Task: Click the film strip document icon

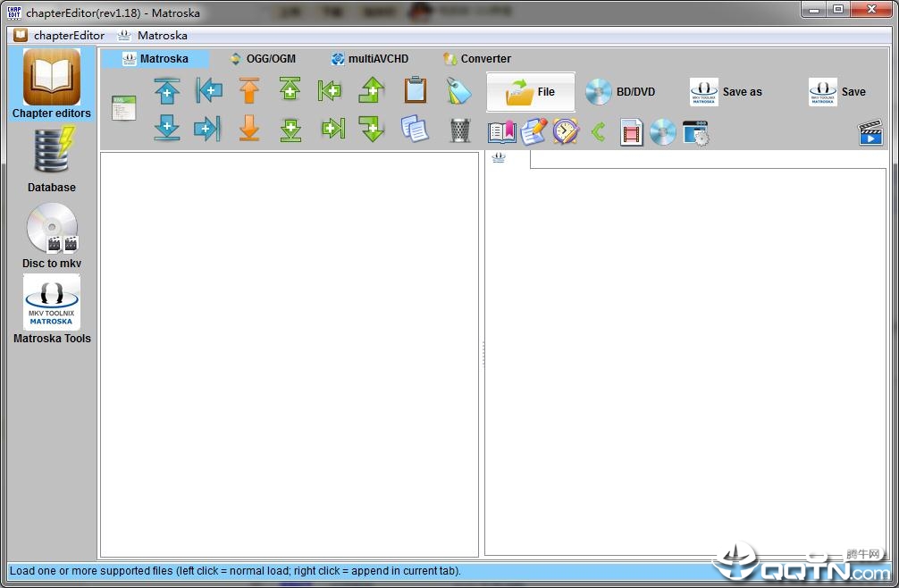Action: click(631, 132)
